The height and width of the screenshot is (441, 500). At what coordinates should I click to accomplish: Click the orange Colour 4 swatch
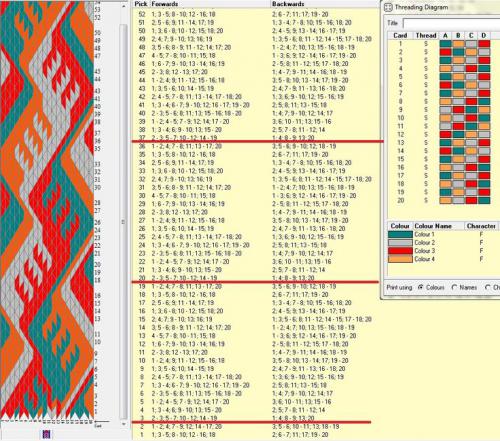coord(400,259)
